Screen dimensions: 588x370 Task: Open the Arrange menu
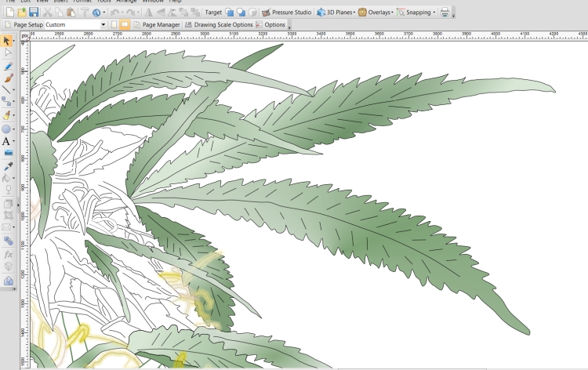pyautogui.click(x=125, y=2)
